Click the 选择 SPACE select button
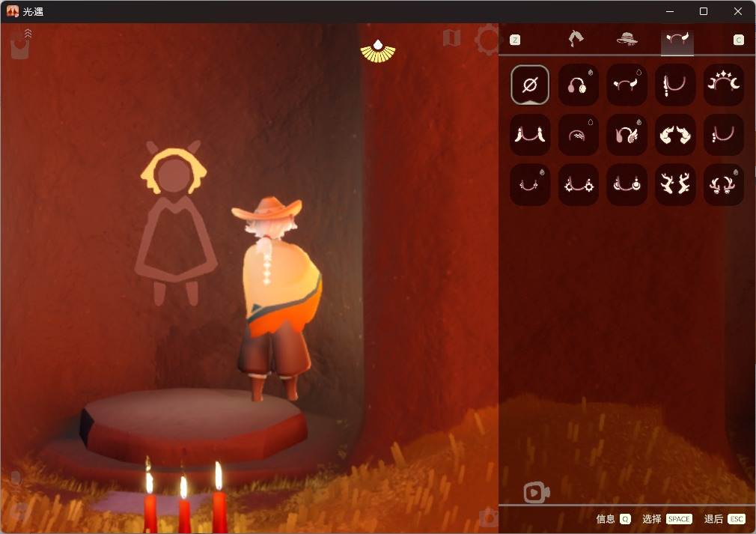This screenshot has height=534, width=756. [667, 519]
